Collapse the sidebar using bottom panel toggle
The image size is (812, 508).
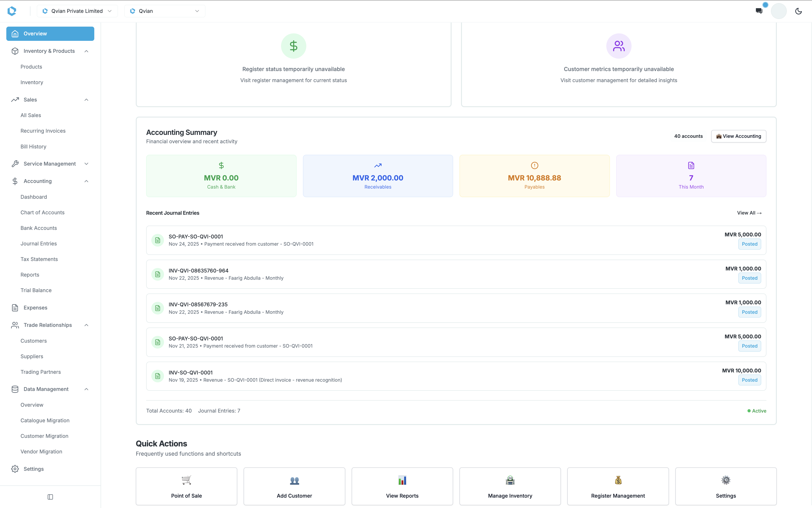point(50,496)
